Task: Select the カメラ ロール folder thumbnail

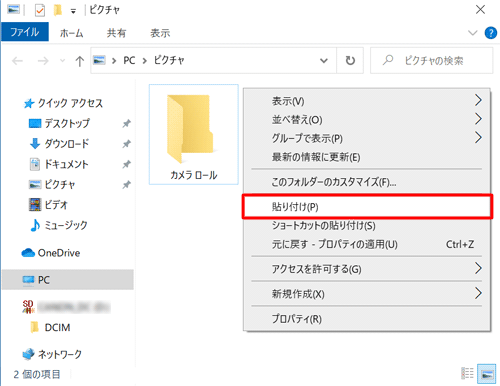Action: click(x=194, y=134)
